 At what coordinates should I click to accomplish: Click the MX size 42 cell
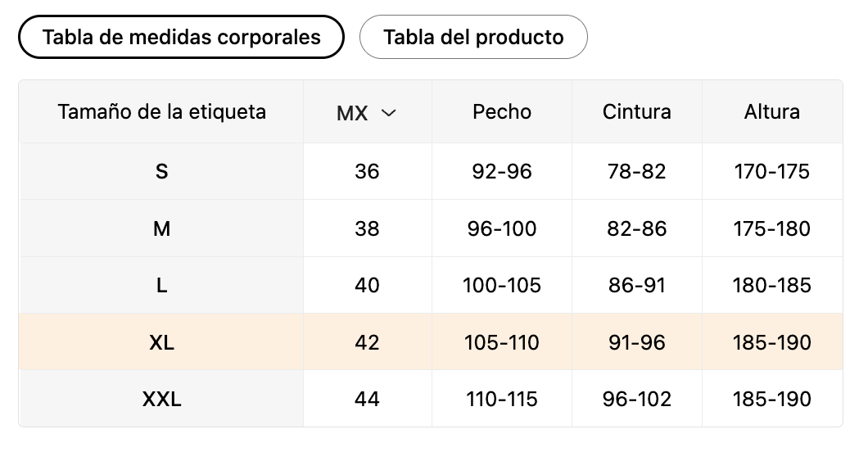pos(367,342)
